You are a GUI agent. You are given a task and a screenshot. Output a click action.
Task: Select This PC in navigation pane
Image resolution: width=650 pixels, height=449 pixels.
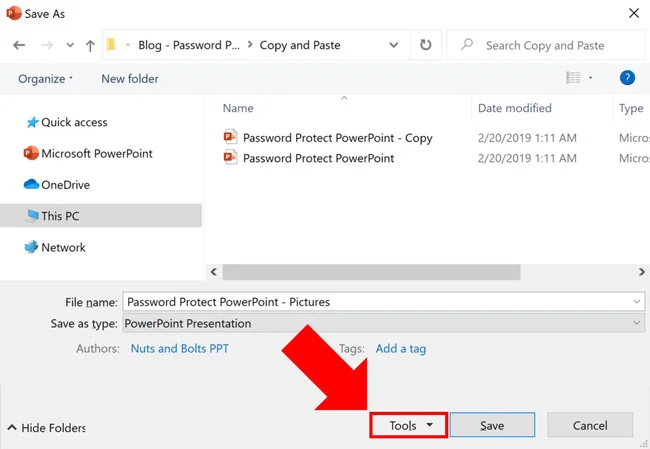tap(101, 216)
